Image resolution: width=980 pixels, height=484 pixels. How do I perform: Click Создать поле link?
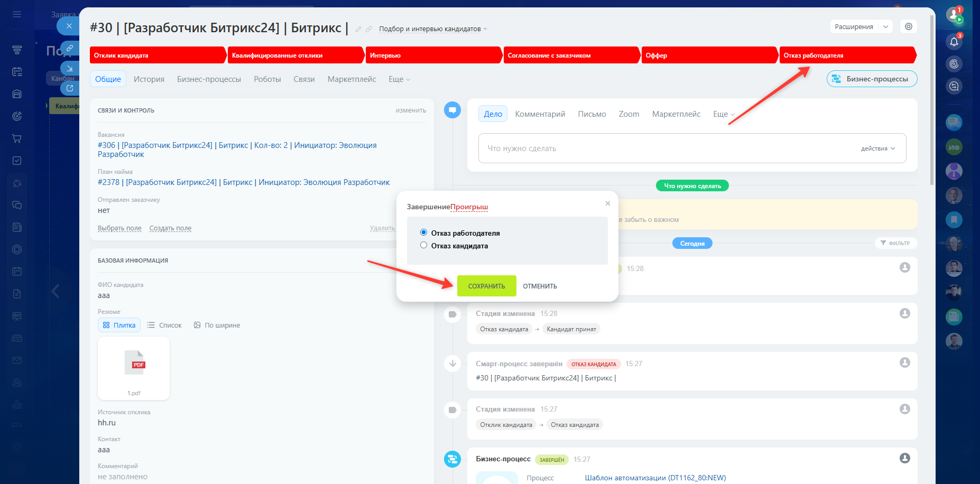[x=170, y=228]
